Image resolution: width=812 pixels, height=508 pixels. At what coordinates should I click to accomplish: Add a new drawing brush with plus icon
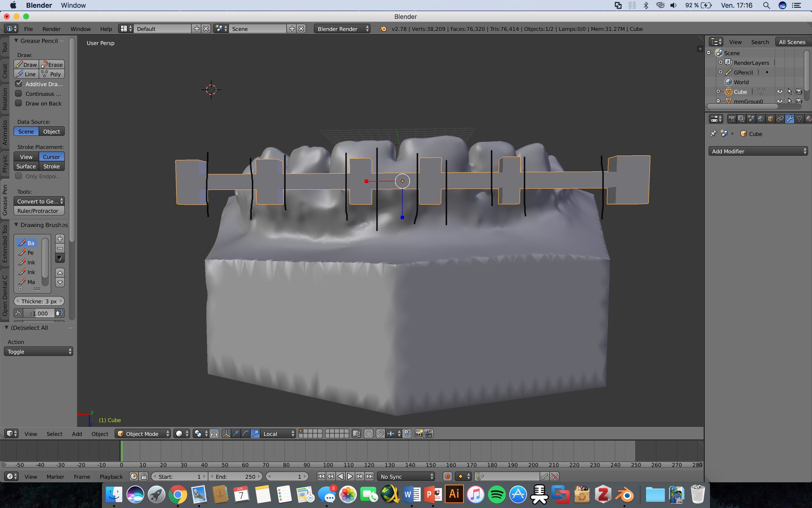[60, 239]
